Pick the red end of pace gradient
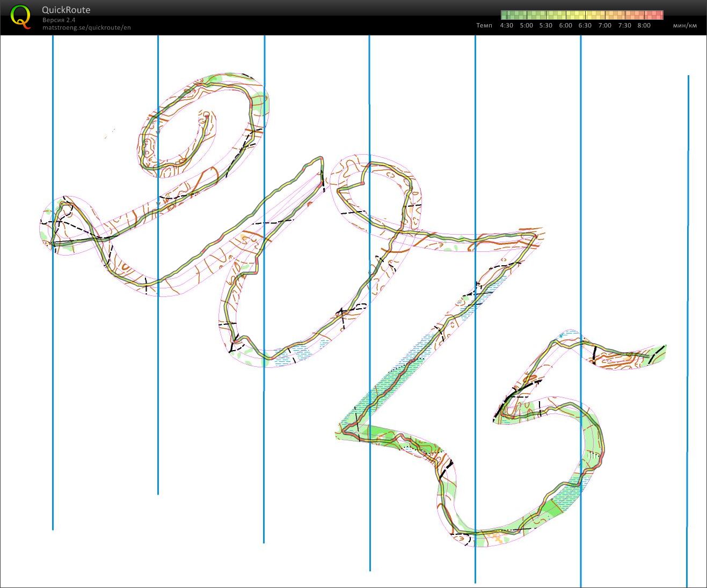The height and width of the screenshot is (588, 707). (659, 15)
